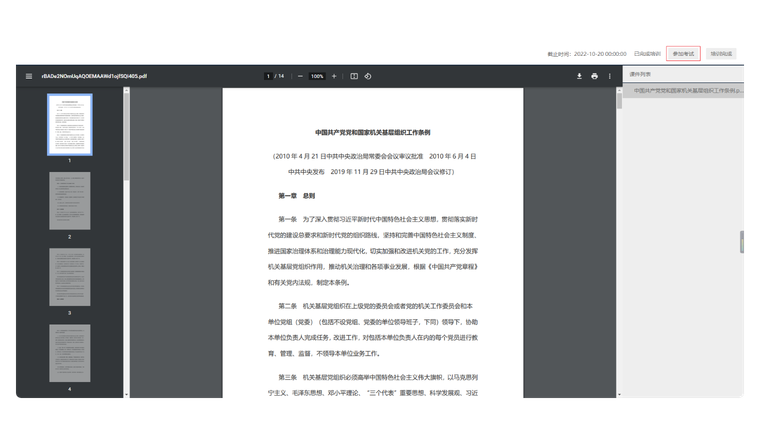
Task: Select page 2 thumbnail
Action: tap(70, 201)
